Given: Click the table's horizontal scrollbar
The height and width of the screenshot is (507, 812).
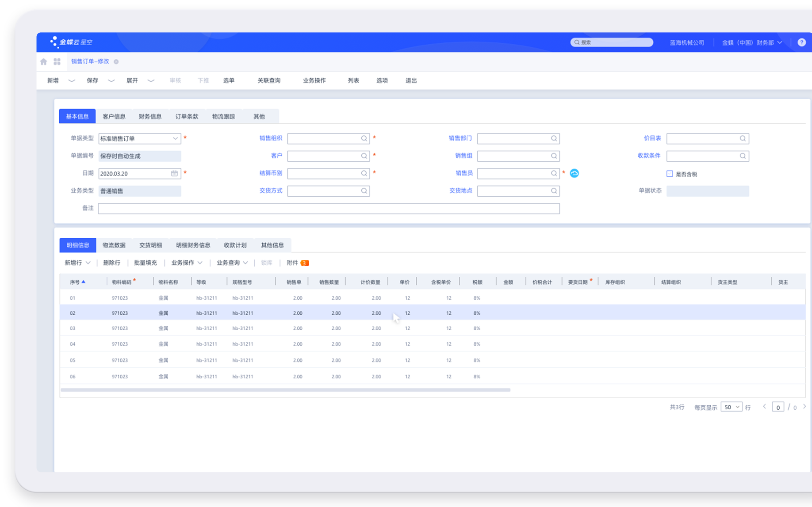Looking at the screenshot, I should [x=285, y=390].
